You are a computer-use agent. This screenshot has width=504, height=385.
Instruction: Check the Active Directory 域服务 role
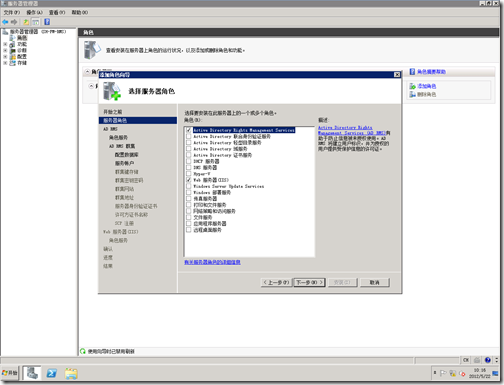[189, 149]
